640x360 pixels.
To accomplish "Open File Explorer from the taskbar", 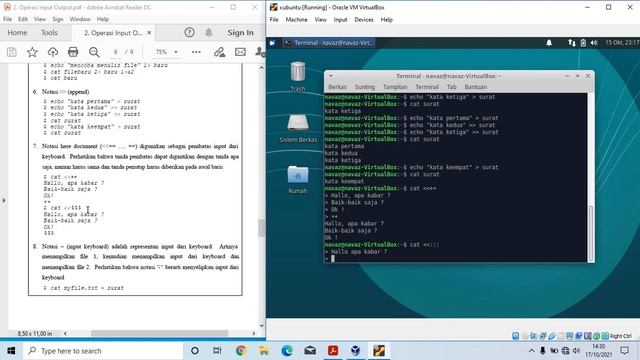I will (264, 351).
